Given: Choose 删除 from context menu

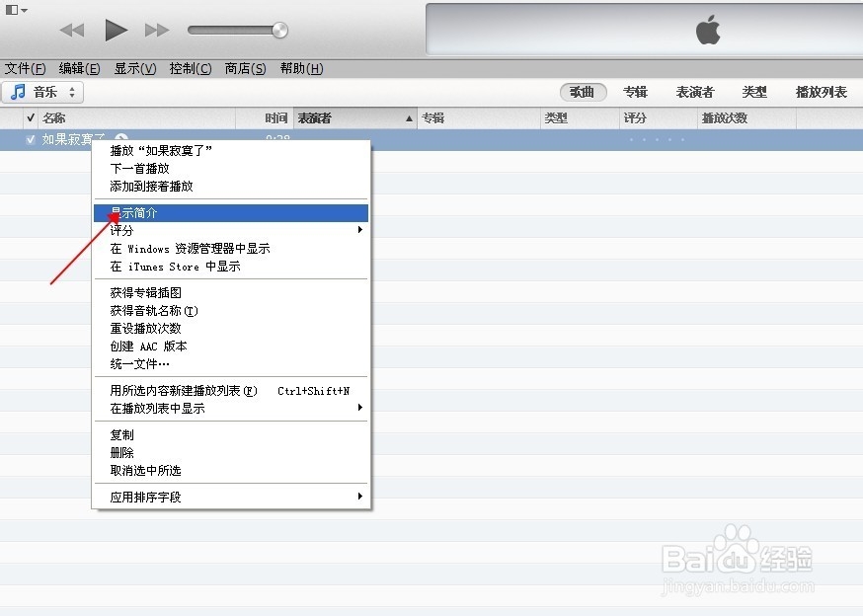Looking at the screenshot, I should coord(231,452).
